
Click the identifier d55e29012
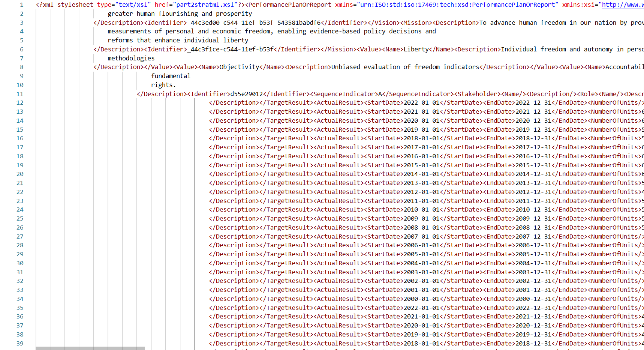coord(246,94)
